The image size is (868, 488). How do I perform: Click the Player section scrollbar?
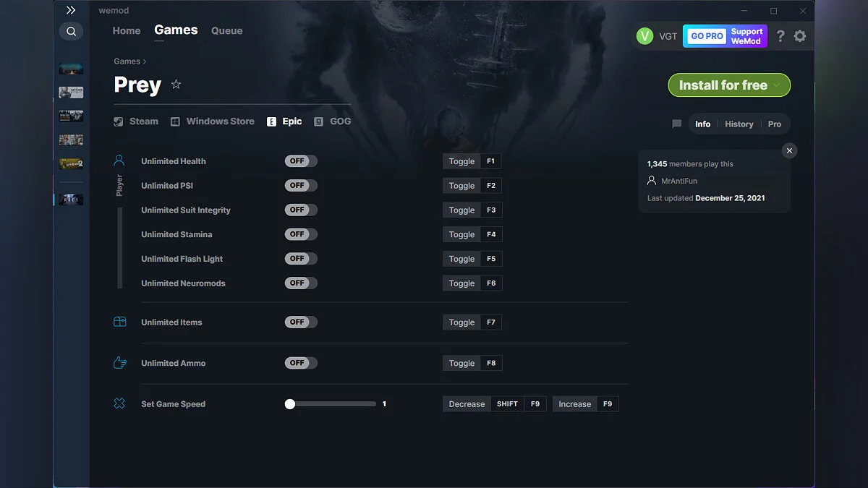pyautogui.click(x=119, y=248)
